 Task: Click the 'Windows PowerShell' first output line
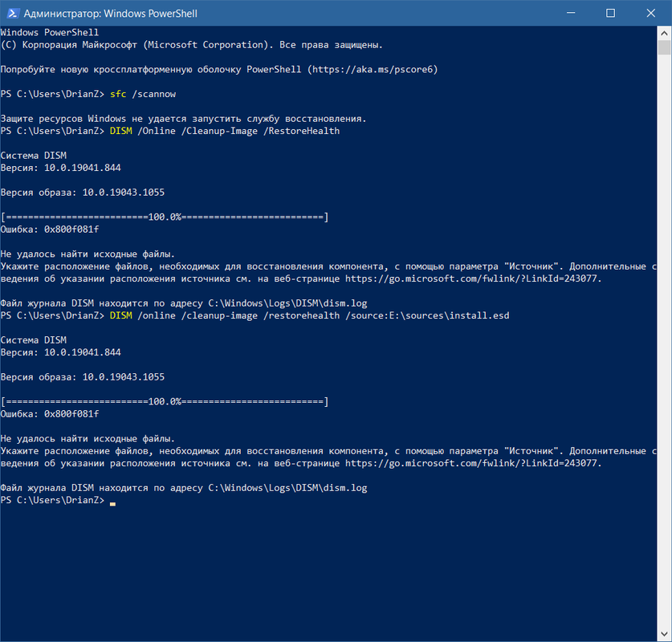click(x=50, y=33)
